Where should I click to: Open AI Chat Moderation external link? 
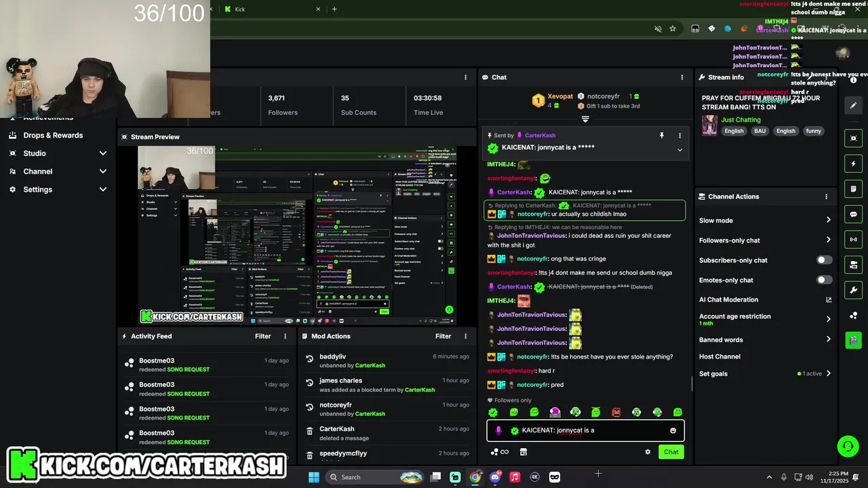tap(829, 300)
